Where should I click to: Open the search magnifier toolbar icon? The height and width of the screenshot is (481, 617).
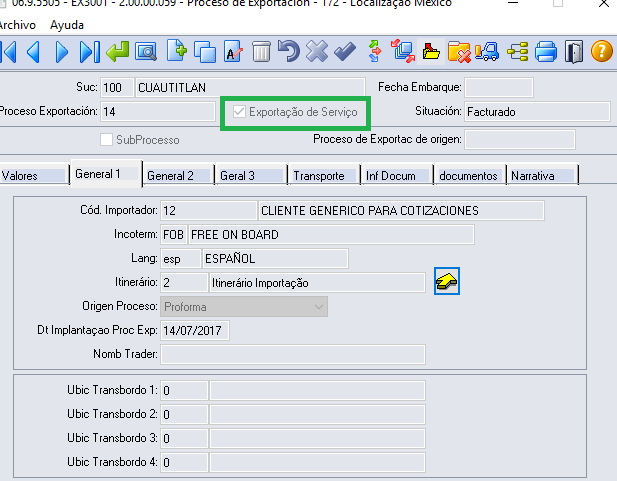[x=146, y=52]
